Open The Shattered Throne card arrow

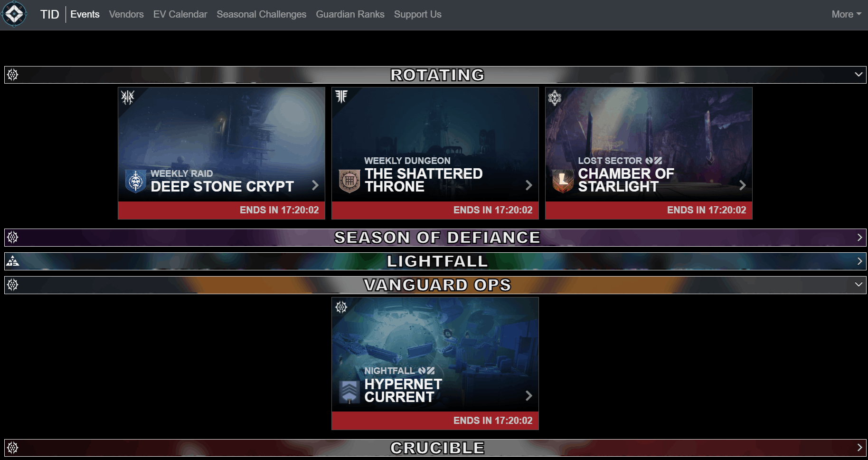pos(528,185)
